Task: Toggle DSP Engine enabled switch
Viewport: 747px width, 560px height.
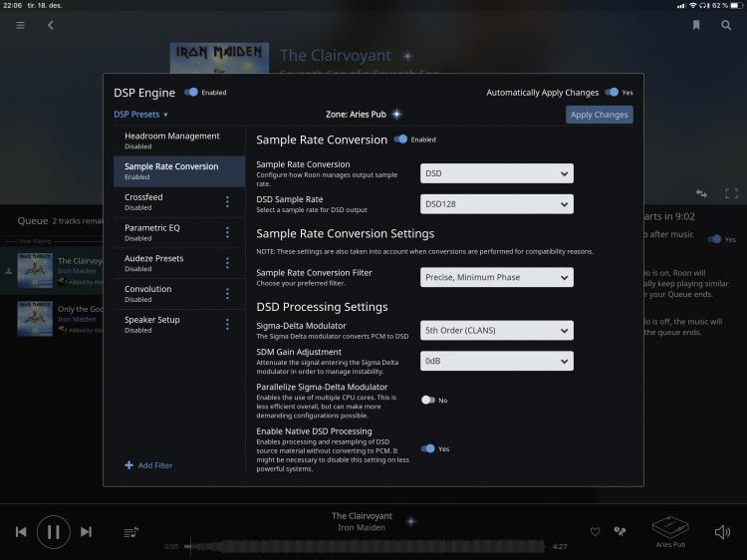Action: (x=191, y=92)
